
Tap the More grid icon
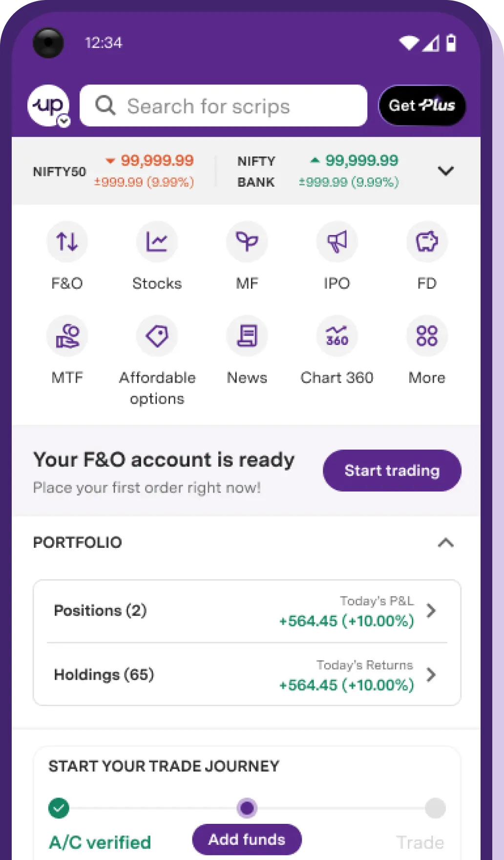coord(427,336)
